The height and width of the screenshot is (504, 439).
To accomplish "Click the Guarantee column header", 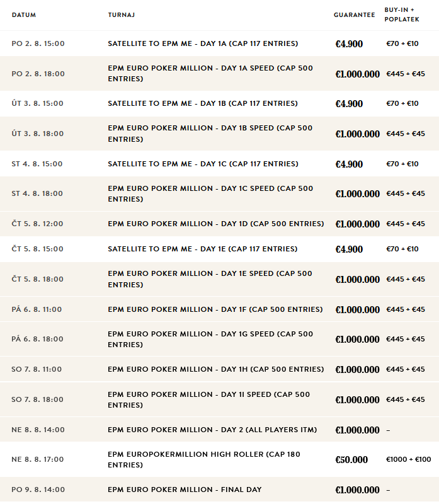I will pyautogui.click(x=354, y=14).
